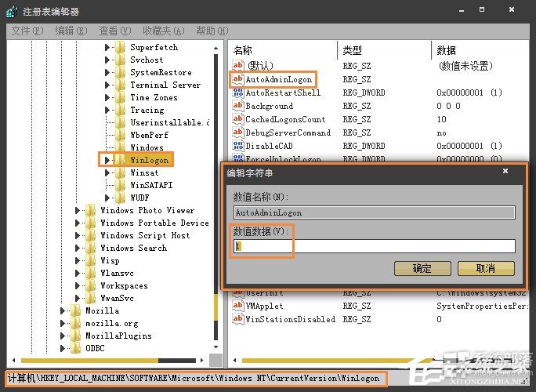Click the AutoAdminLogon string value icon
536x392 pixels.
click(237, 79)
